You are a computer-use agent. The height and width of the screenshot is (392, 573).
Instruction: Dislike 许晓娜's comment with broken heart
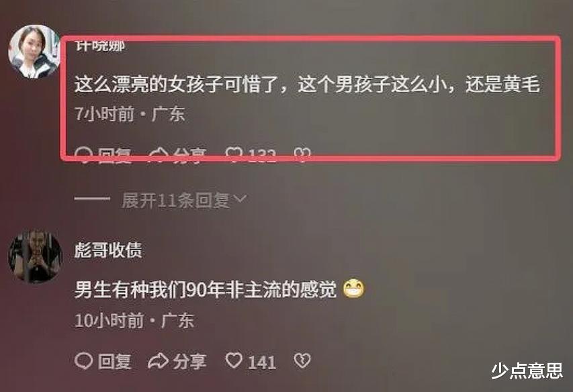coord(302,155)
